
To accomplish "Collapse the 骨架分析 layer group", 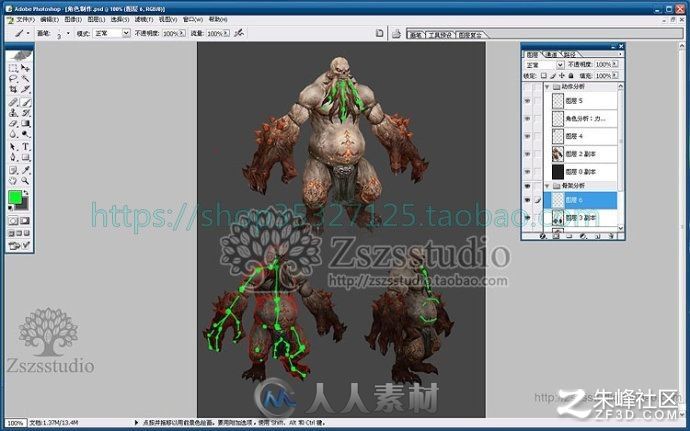I will coord(547,186).
